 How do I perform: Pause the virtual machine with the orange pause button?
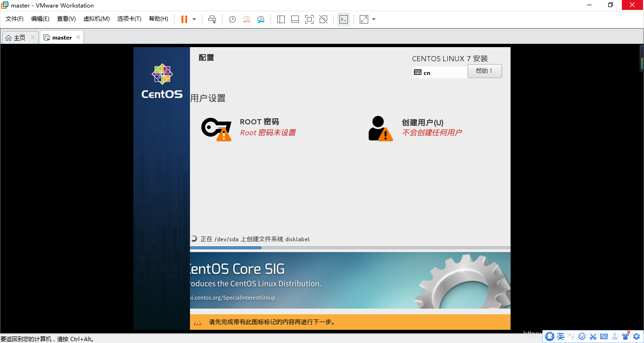pos(184,19)
